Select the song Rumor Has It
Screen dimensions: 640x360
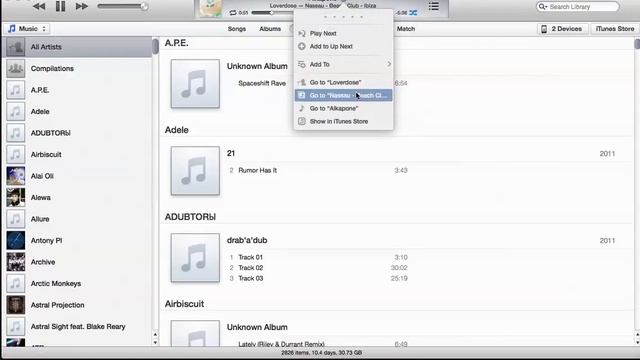pos(257,170)
